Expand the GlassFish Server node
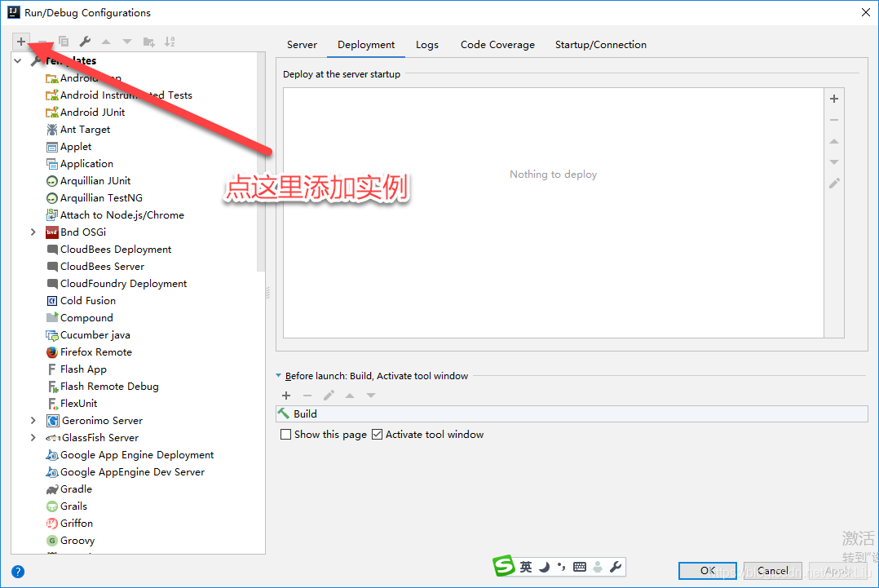This screenshot has height=588, width=879. tap(33, 438)
